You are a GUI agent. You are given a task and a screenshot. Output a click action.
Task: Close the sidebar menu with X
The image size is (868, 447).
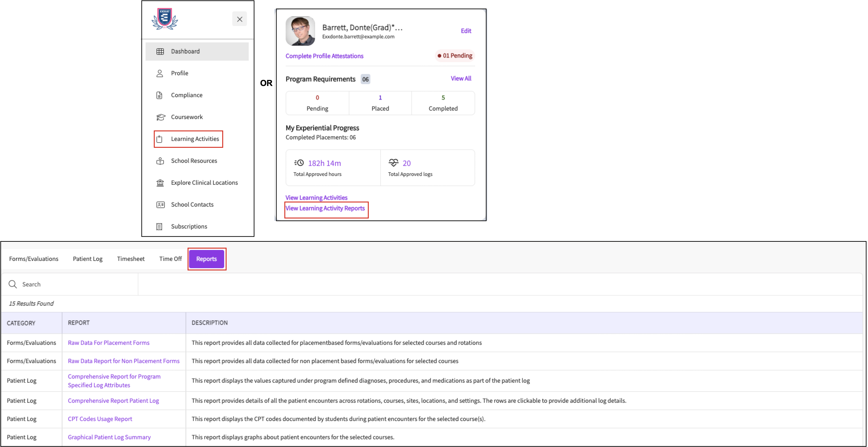[x=240, y=19]
